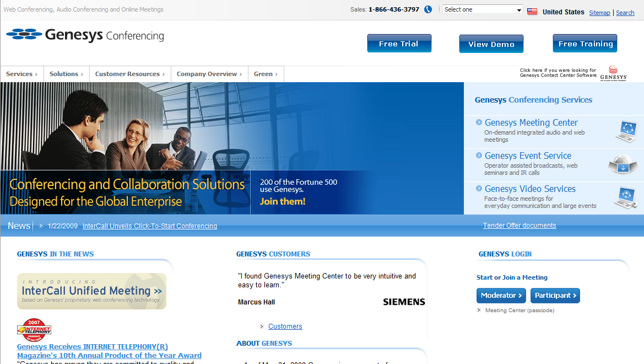644x364 pixels.
Task: Open the Customers link
Action: 285,326
